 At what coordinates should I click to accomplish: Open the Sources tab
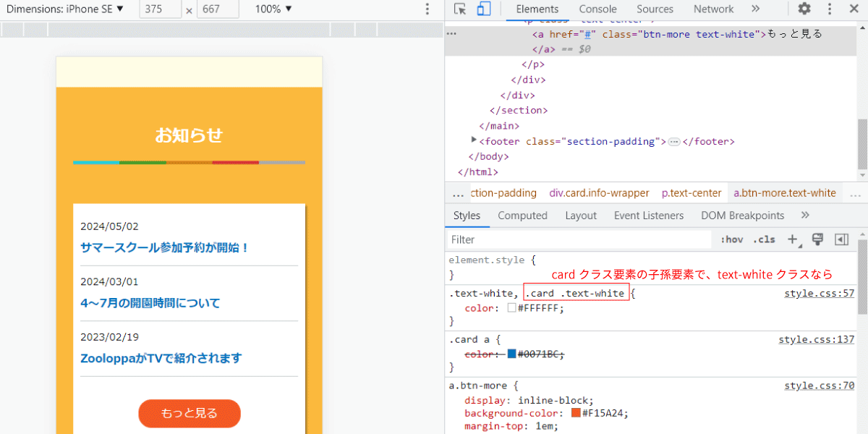click(x=655, y=9)
